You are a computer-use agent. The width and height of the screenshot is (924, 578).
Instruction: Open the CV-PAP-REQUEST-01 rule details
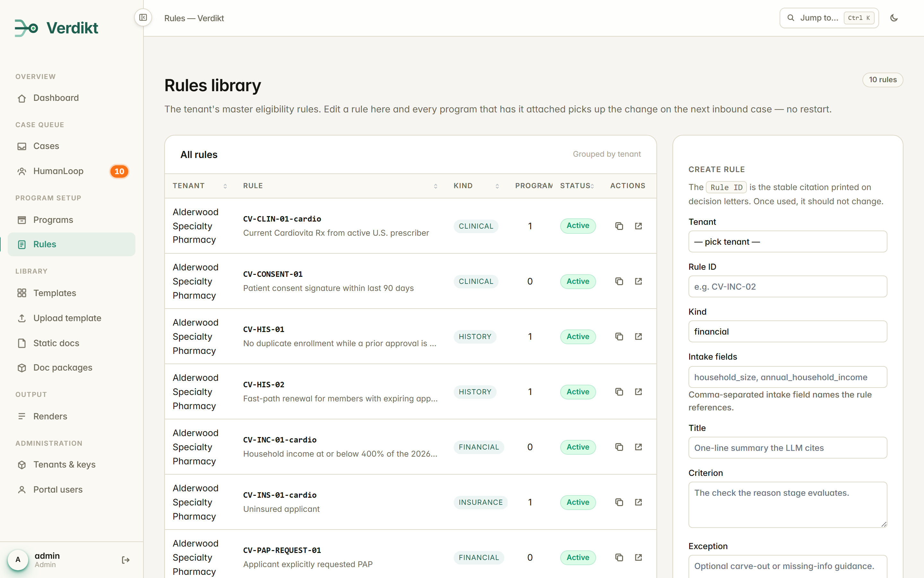(638, 557)
